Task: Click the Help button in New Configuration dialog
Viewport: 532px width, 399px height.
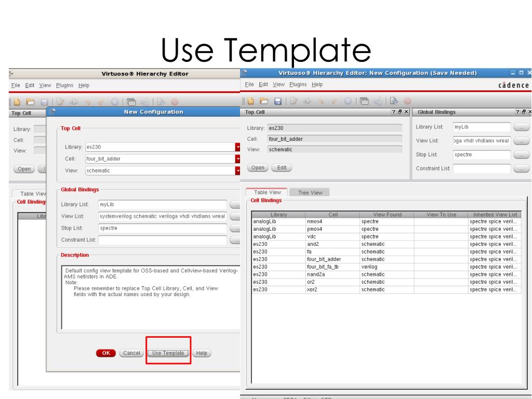Action: click(202, 353)
